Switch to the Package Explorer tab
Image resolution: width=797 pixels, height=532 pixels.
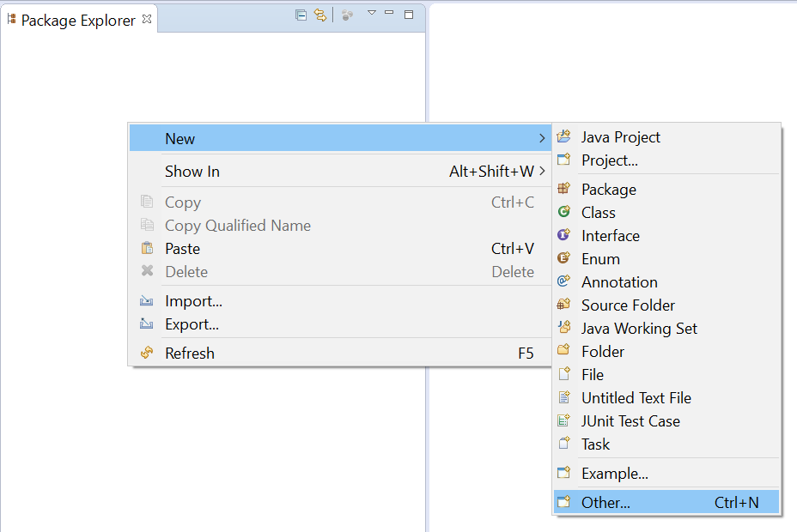pyautogui.click(x=77, y=21)
